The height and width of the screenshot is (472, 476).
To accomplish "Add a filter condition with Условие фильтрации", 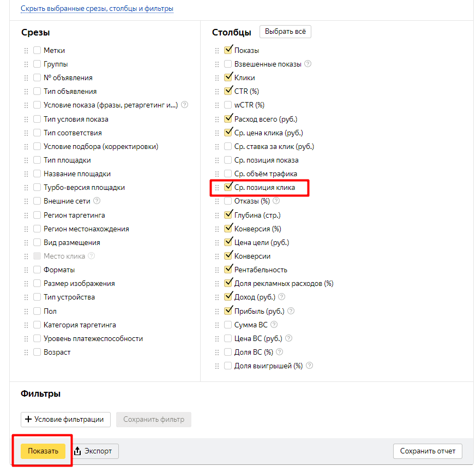I will coord(65,420).
